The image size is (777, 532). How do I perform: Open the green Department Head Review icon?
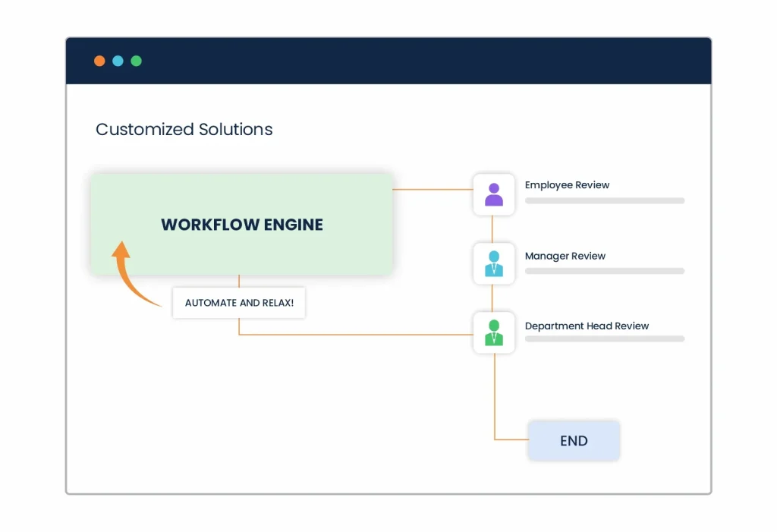494,332
